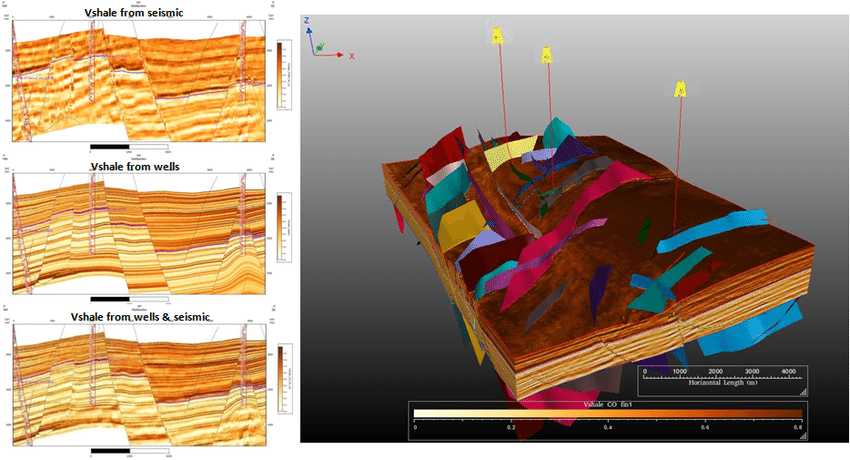Select the middle yellow well marker
This screenshot has width=850, height=460.
tap(546, 55)
